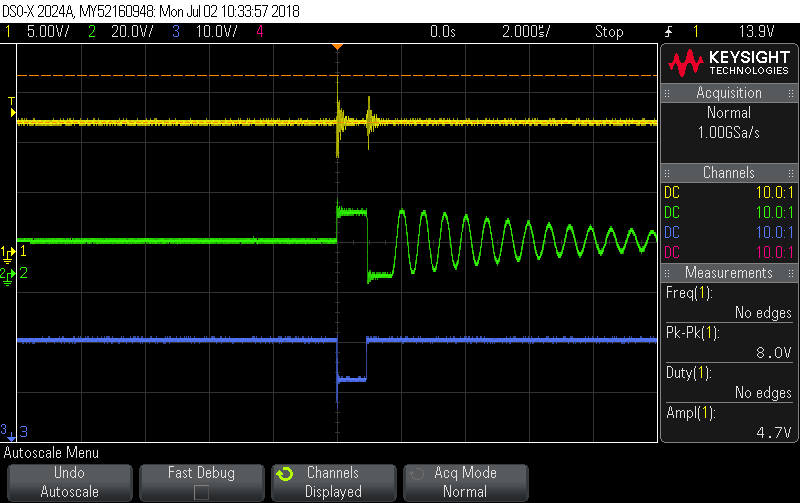Select the channel 3 10.0V/ scale

[216, 32]
